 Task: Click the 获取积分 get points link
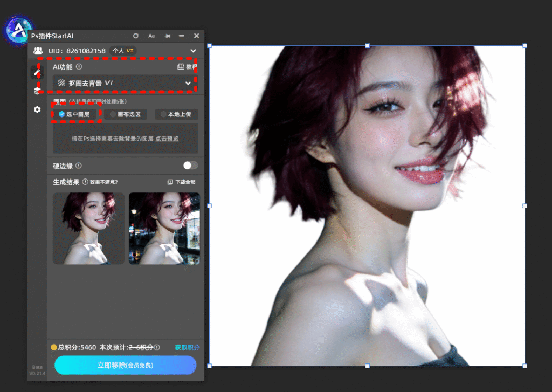(187, 347)
